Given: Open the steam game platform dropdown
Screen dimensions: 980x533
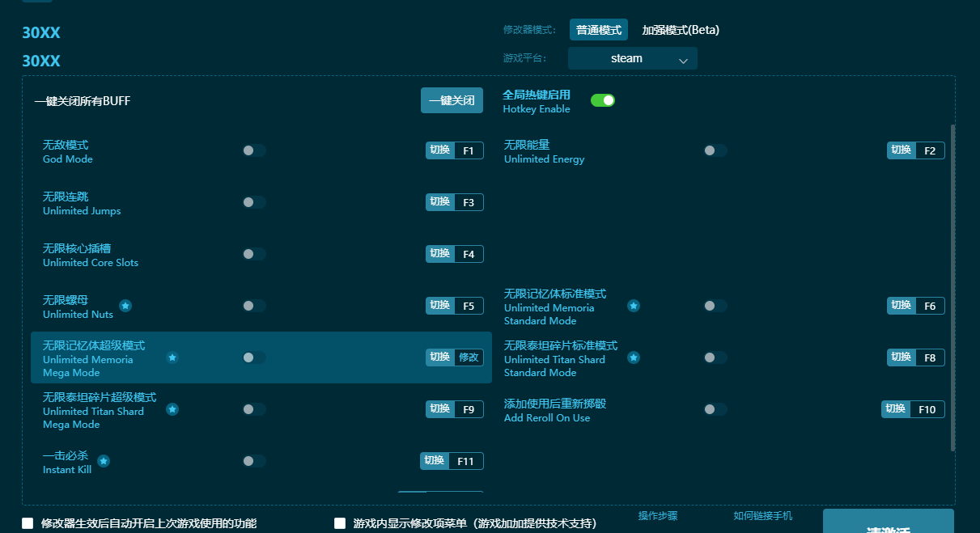Looking at the screenshot, I should pos(632,58).
